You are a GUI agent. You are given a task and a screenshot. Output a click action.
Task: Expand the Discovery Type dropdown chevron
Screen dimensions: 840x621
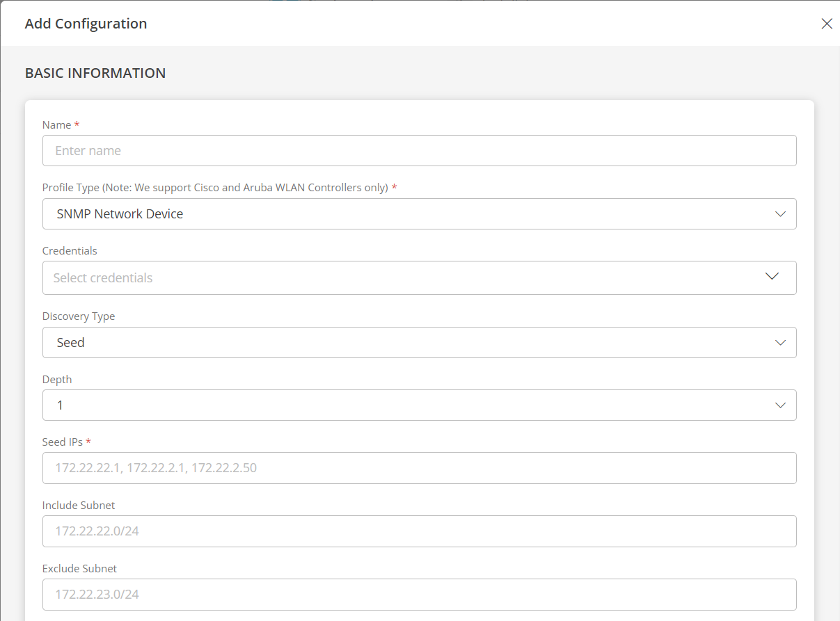780,342
